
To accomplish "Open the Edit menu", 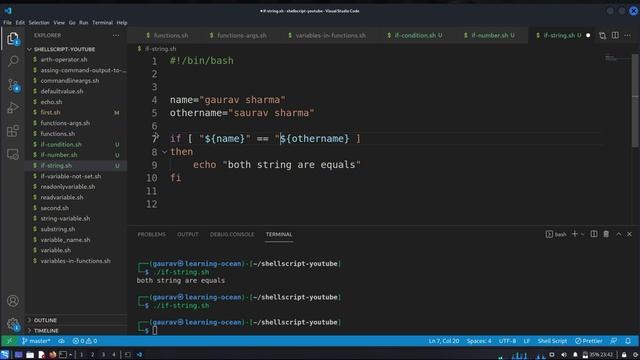I will (20, 23).
